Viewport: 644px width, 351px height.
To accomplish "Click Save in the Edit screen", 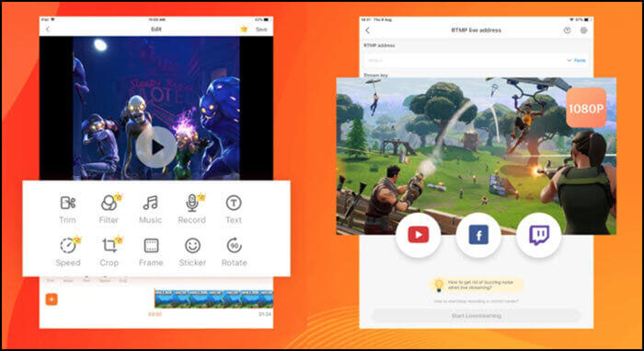I will [261, 29].
